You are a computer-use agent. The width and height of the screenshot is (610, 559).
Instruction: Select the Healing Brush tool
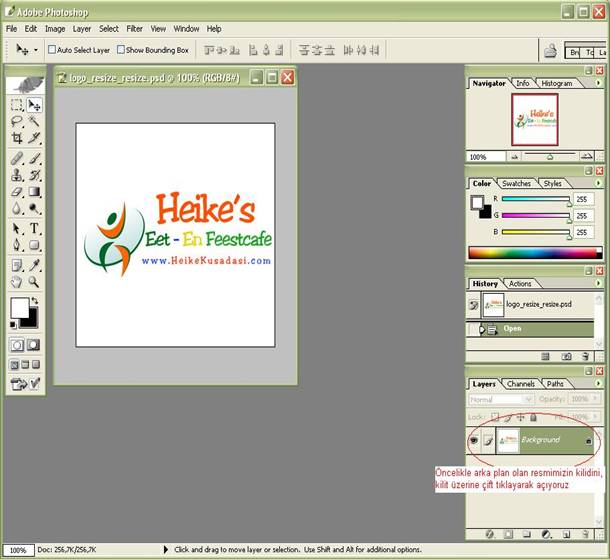coord(16,158)
